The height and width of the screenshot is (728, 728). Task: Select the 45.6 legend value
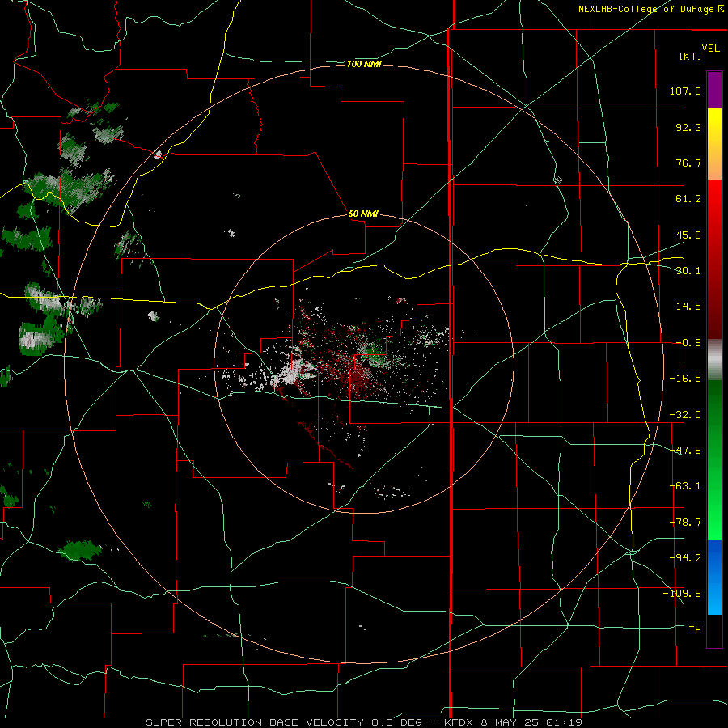click(x=688, y=235)
